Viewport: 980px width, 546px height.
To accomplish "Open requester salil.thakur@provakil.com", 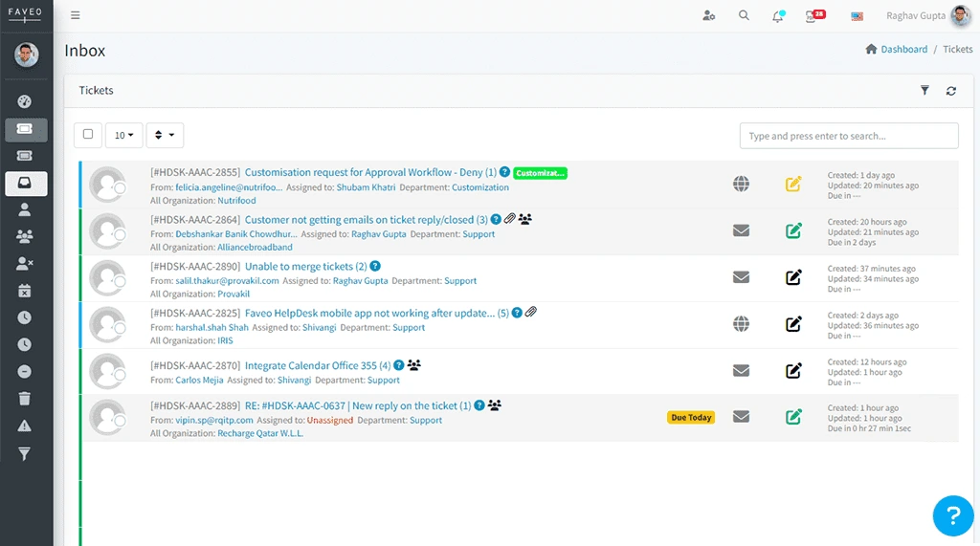I will 227,281.
